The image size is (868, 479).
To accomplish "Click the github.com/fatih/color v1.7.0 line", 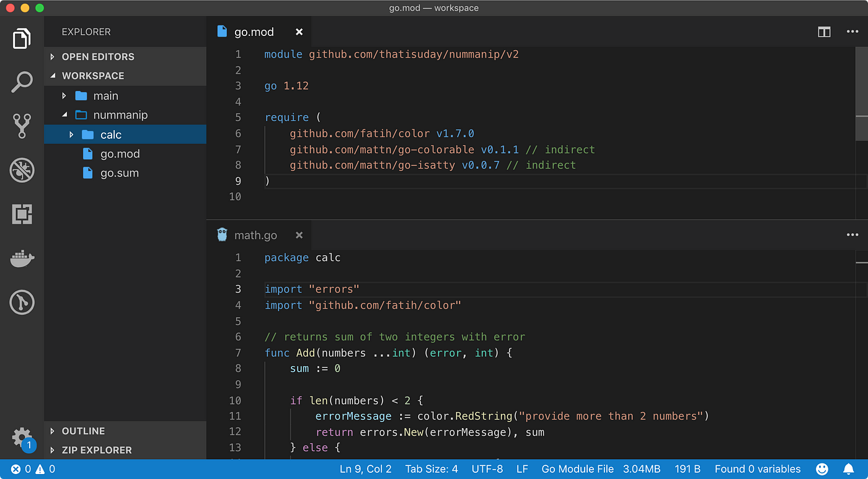I will click(x=382, y=133).
